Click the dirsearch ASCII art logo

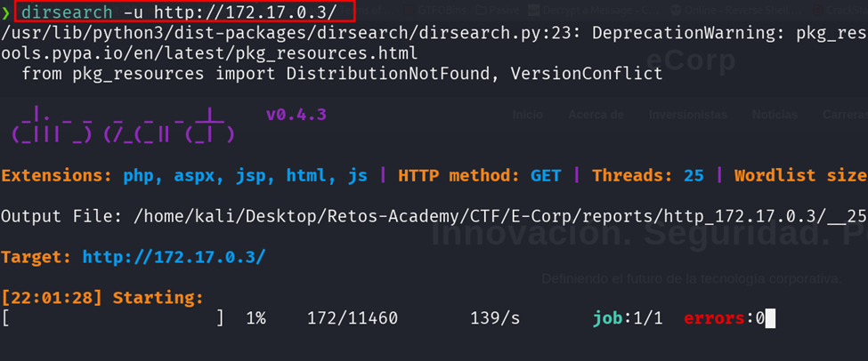123,125
